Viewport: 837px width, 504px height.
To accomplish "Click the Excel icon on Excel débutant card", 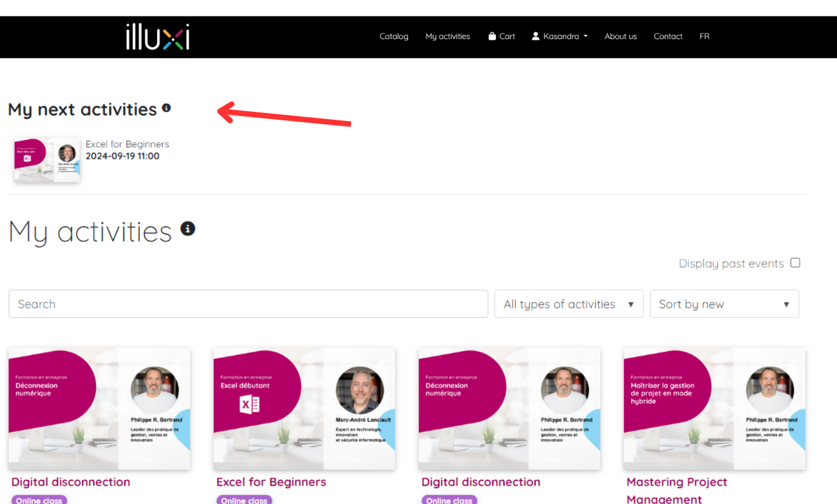I will point(249,404).
